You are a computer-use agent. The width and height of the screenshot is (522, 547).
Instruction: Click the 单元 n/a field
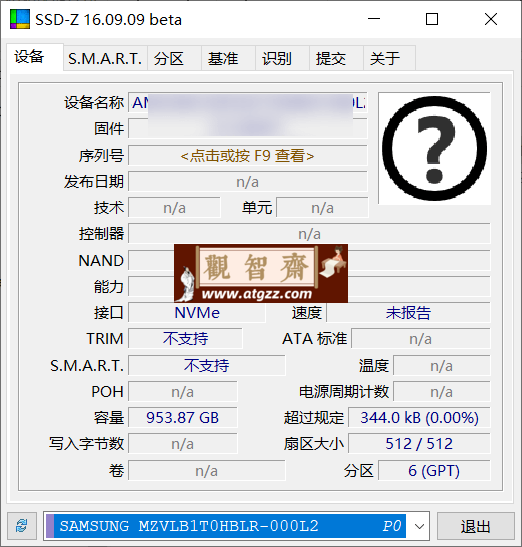322,208
